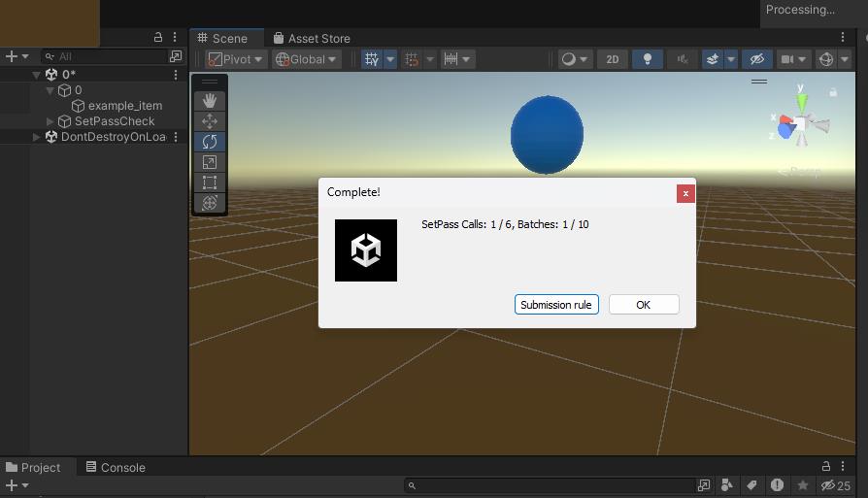Select the Rect transform tool
Screen dimensions: 868x498
(209, 183)
